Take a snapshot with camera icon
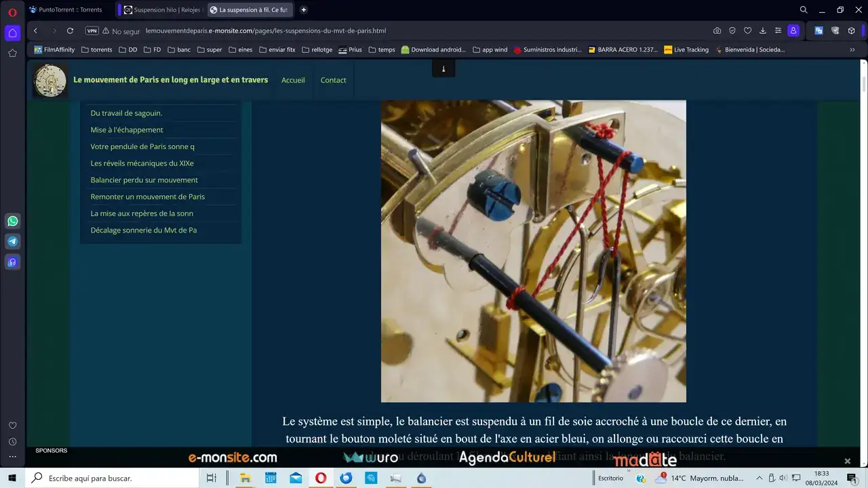 click(717, 30)
